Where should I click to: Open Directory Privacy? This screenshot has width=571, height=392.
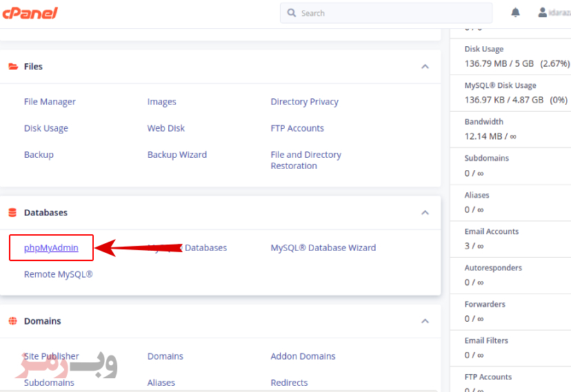tap(304, 102)
